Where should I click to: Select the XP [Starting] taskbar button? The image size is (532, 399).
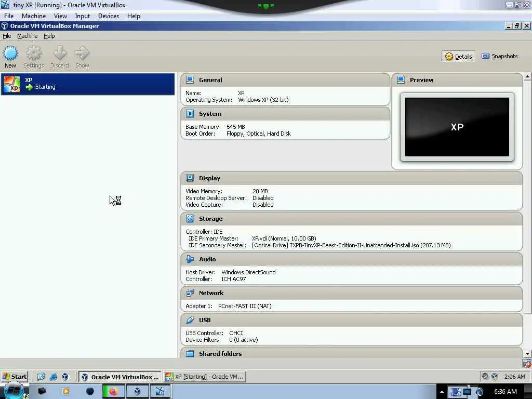pyautogui.click(x=205, y=377)
